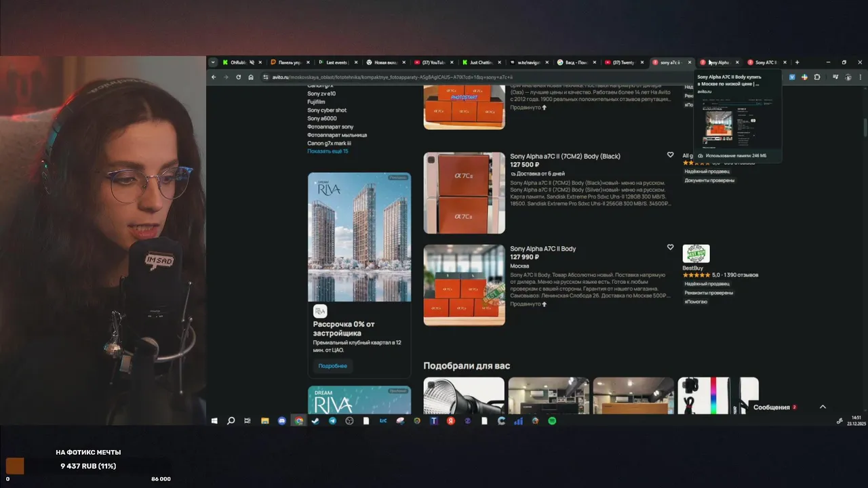This screenshot has width=868, height=488.
Task: Click the 127 990 ₽ price text
Action: (x=524, y=257)
